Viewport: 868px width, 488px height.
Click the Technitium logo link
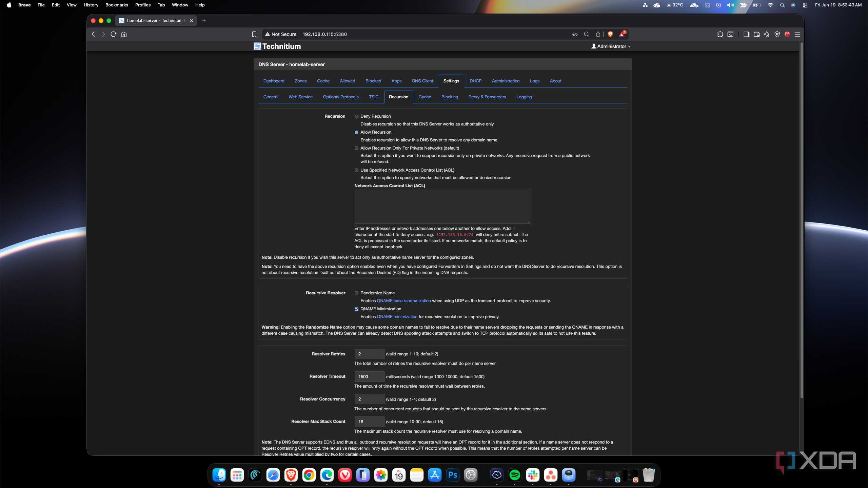pos(277,46)
